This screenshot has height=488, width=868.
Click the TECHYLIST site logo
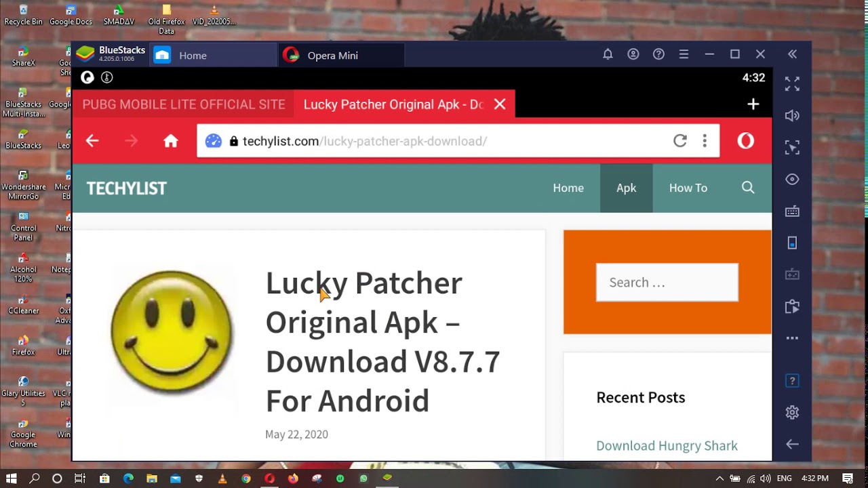[126, 188]
